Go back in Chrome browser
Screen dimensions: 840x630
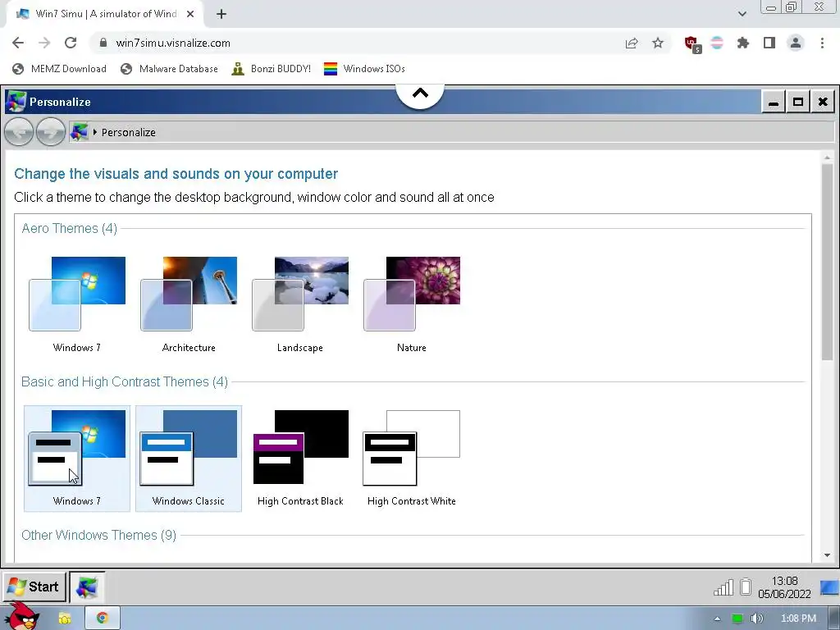(18, 43)
